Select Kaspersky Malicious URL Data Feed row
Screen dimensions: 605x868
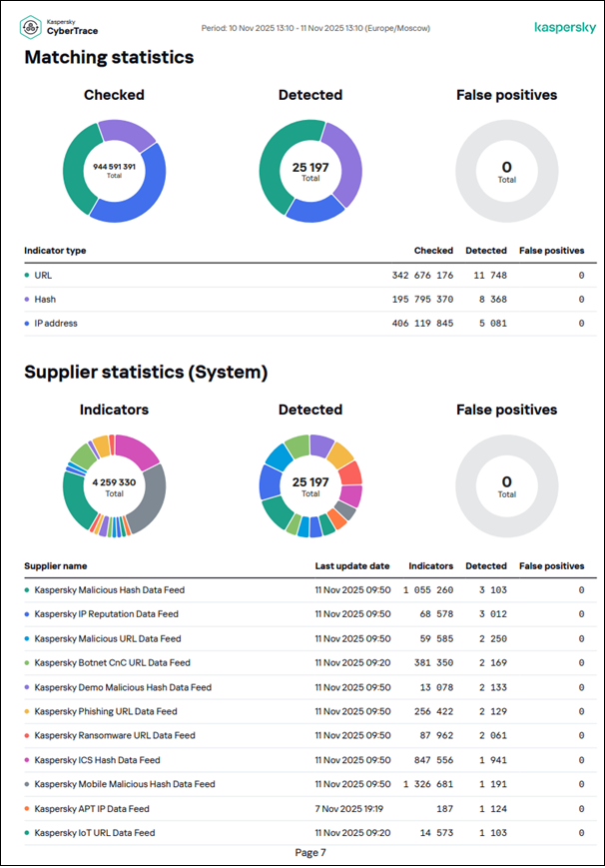click(310, 639)
